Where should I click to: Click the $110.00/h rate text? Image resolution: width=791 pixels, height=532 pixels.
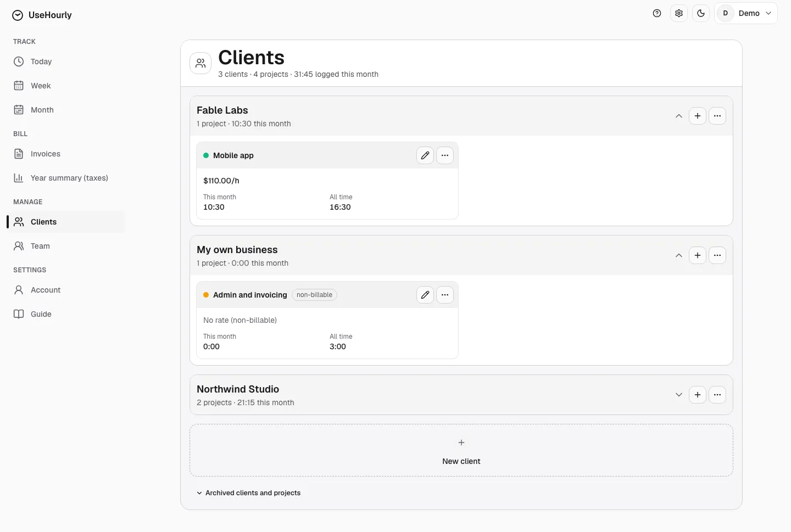coord(221,181)
